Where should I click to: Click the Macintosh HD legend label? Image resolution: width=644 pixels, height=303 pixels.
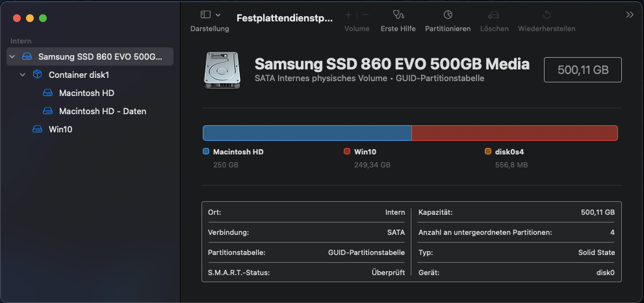[x=238, y=152]
